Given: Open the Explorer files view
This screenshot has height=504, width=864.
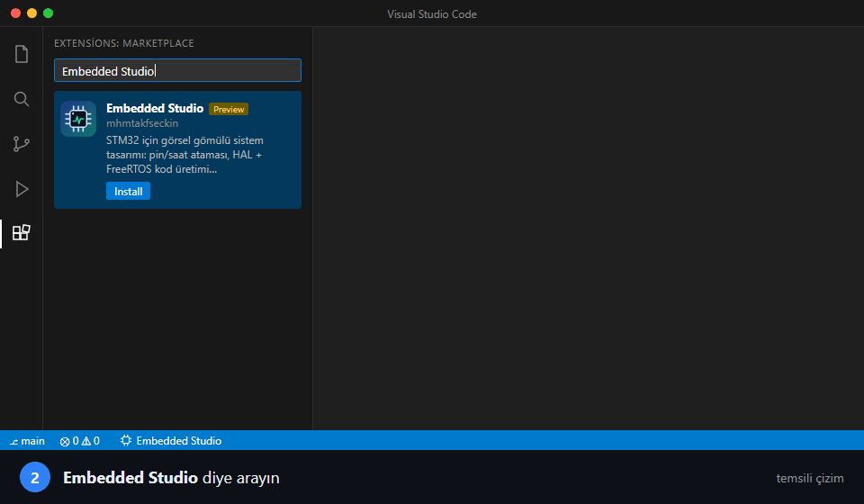Looking at the screenshot, I should [22, 54].
